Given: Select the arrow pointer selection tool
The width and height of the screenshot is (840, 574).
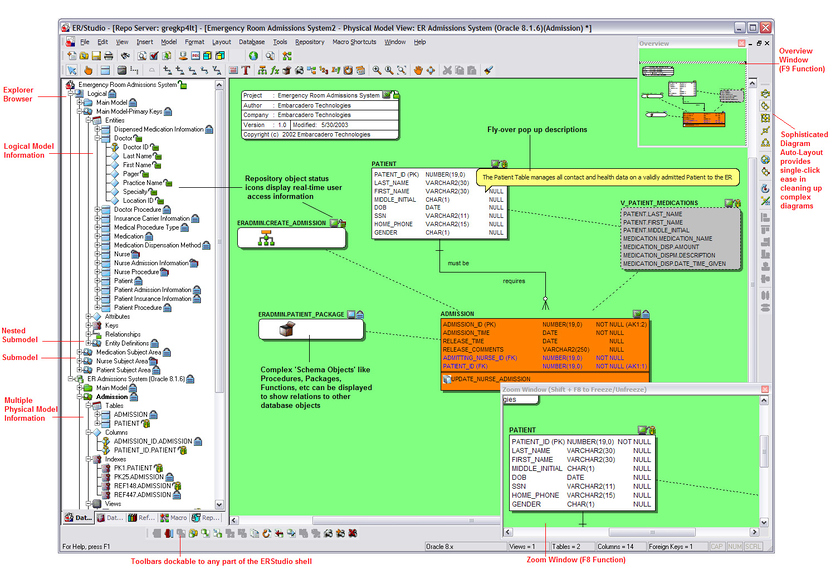Looking at the screenshot, I should (72, 71).
